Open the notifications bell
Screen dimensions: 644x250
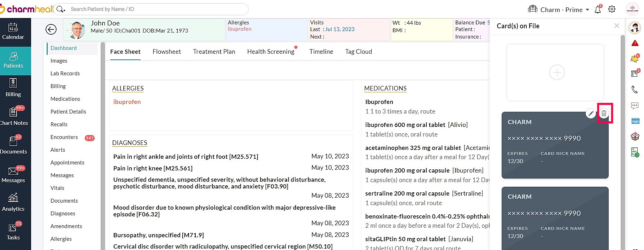coord(598,10)
